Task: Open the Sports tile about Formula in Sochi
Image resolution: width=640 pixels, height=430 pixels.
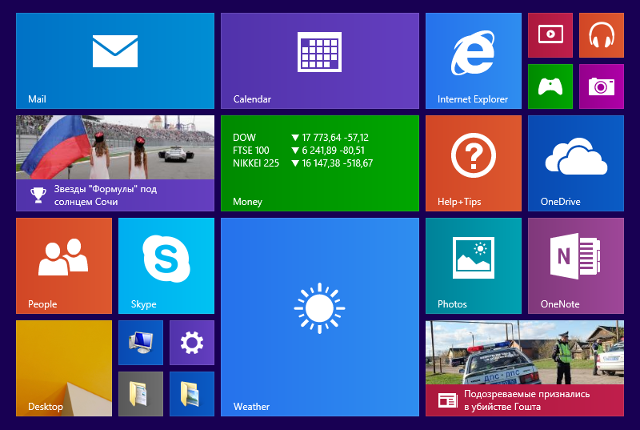Action: pos(115,163)
